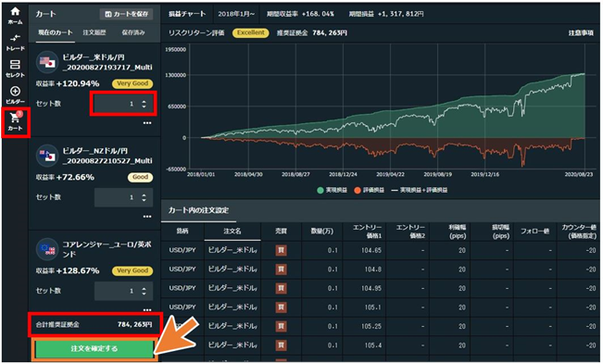Toggle the 評価損益 orange legend item
Viewport: 603px width, 364px height.
tap(369, 190)
